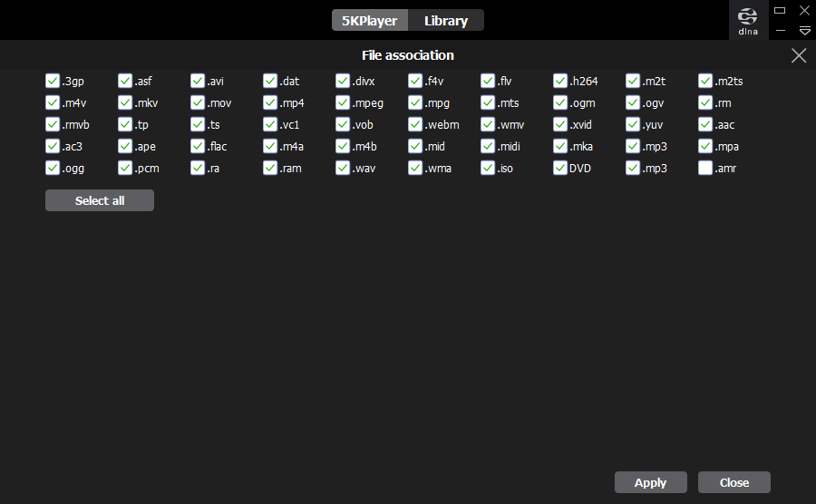Screen dimensions: 816x504
Task: Disable the .vc1 association
Action: pyautogui.click(x=270, y=124)
